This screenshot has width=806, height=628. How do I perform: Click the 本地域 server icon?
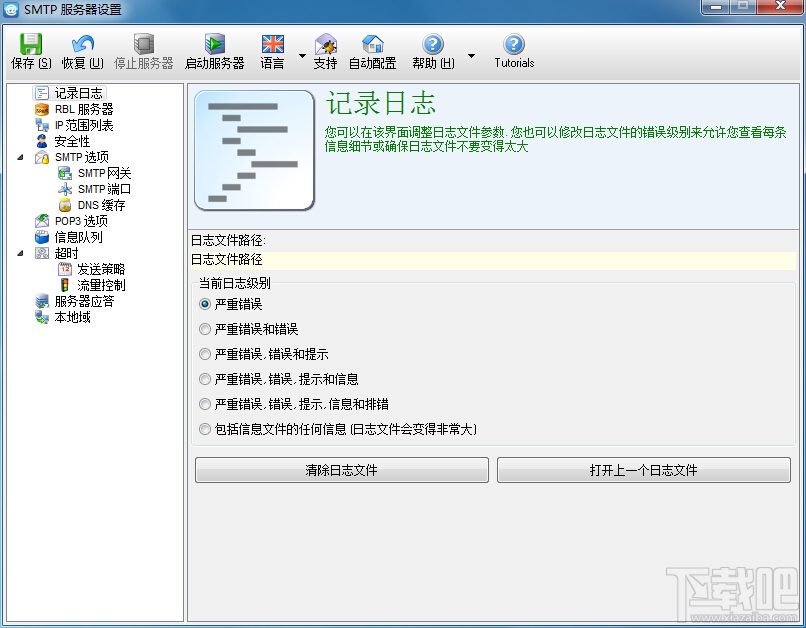click(42, 317)
